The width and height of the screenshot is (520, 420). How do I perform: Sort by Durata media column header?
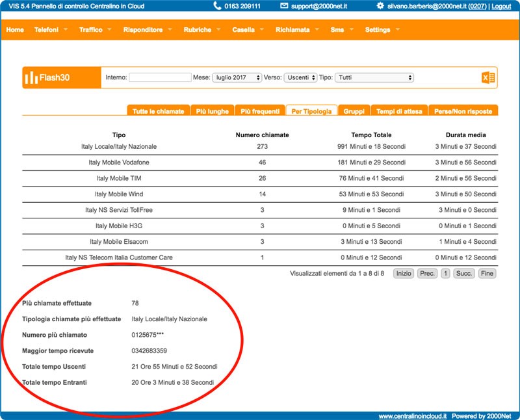tap(465, 135)
